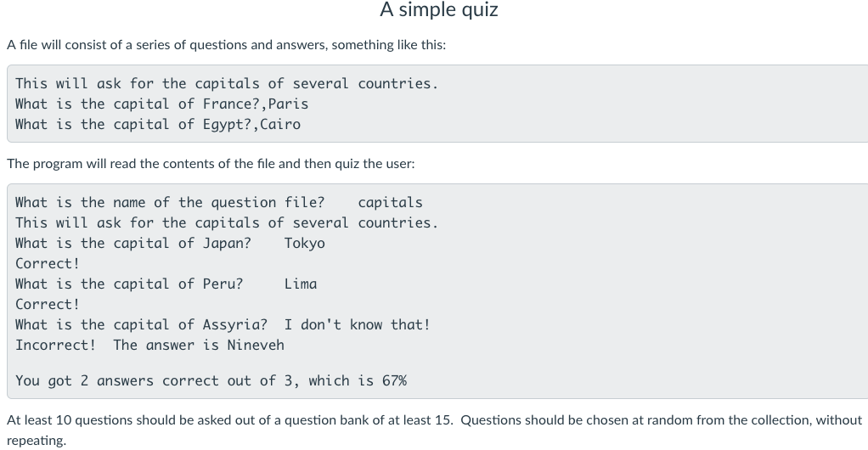Click the answer text 'I don't know that!'
868x450 pixels.
coord(357,325)
